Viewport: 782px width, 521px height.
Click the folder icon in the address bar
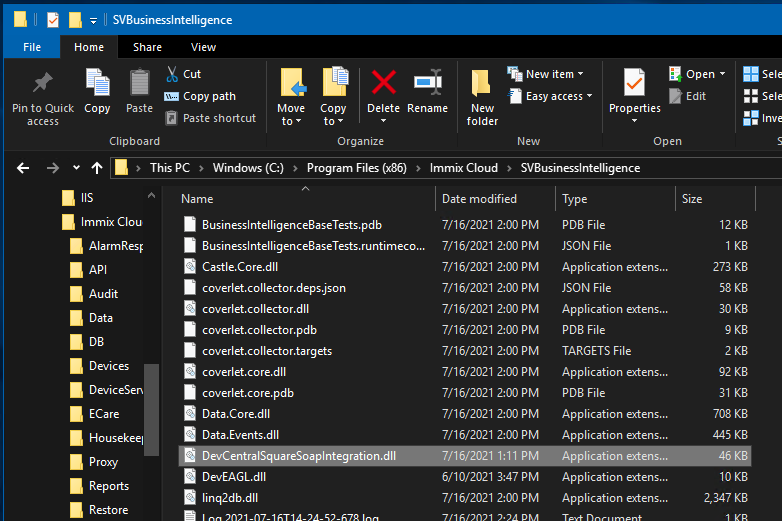coord(121,168)
